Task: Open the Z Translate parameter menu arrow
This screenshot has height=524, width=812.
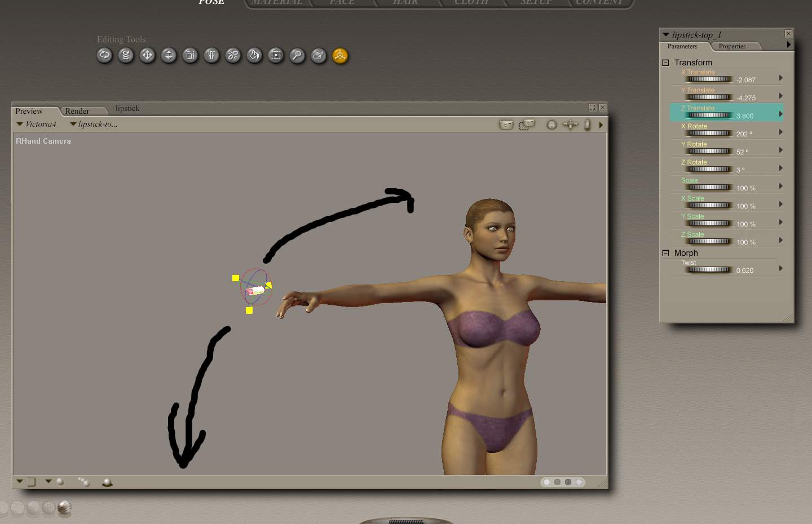Action: (780, 114)
